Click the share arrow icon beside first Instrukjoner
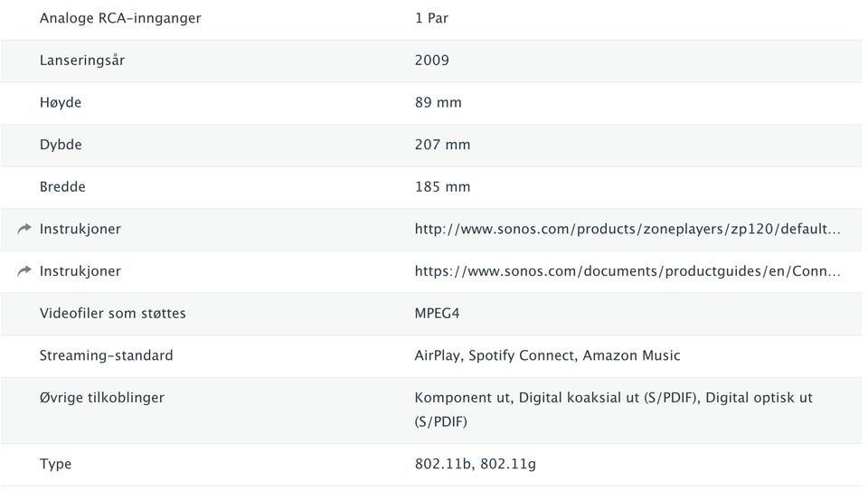The width and height of the screenshot is (868, 500). 24,230
